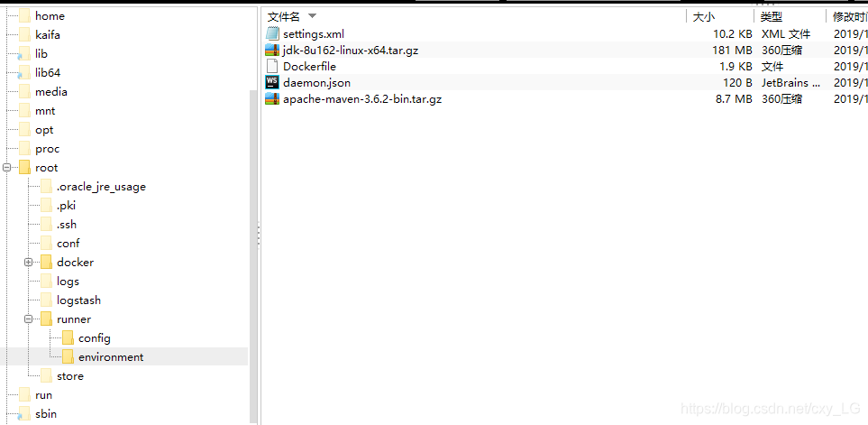Select the daemon.json file name
Viewport: 868px width, 425px height.
pos(316,83)
